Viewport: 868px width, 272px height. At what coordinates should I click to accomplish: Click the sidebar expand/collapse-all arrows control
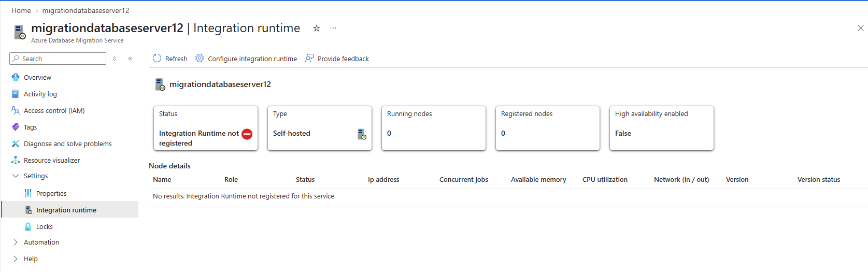[x=115, y=59]
